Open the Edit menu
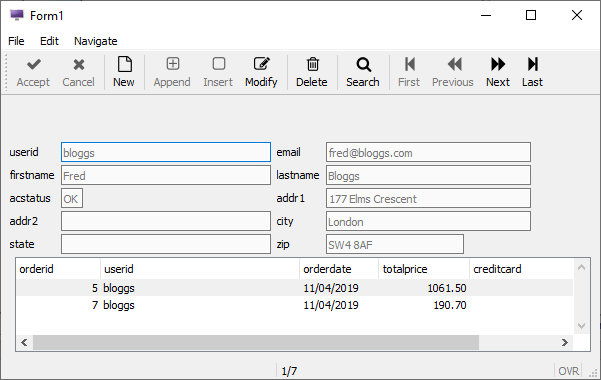This screenshot has height=380, width=601. click(49, 41)
